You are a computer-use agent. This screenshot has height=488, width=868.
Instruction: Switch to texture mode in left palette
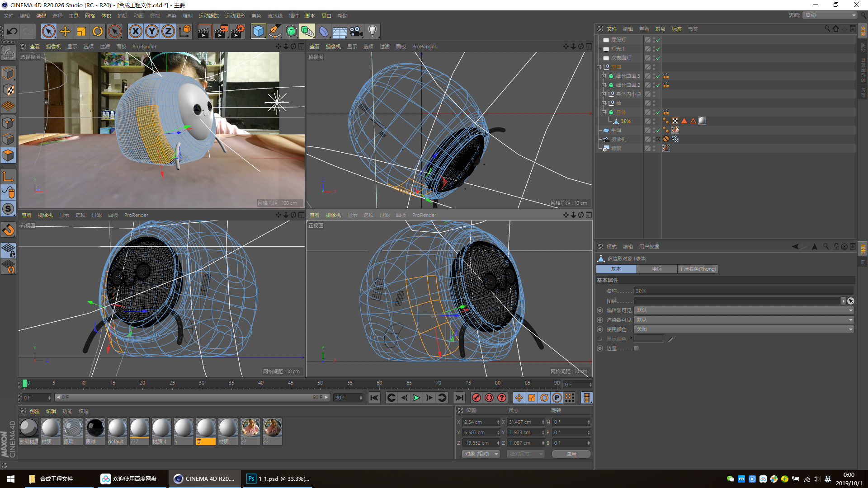[x=8, y=89]
